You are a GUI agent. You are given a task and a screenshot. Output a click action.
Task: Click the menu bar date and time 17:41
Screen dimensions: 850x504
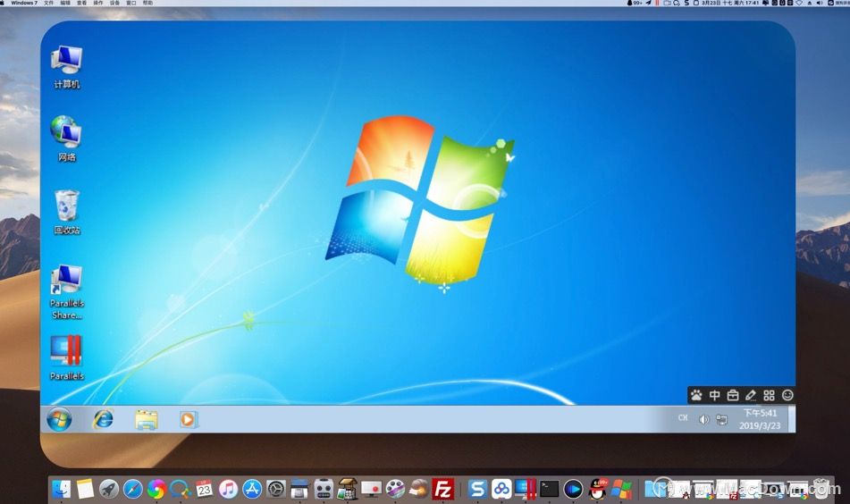[x=730, y=3]
